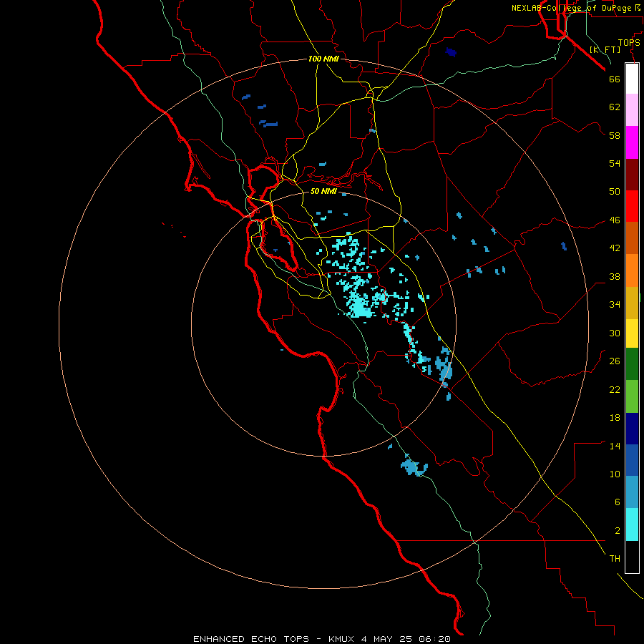Image resolution: width=644 pixels, height=644 pixels.
Task: Click the magenta legend swatch
Action: point(632,142)
